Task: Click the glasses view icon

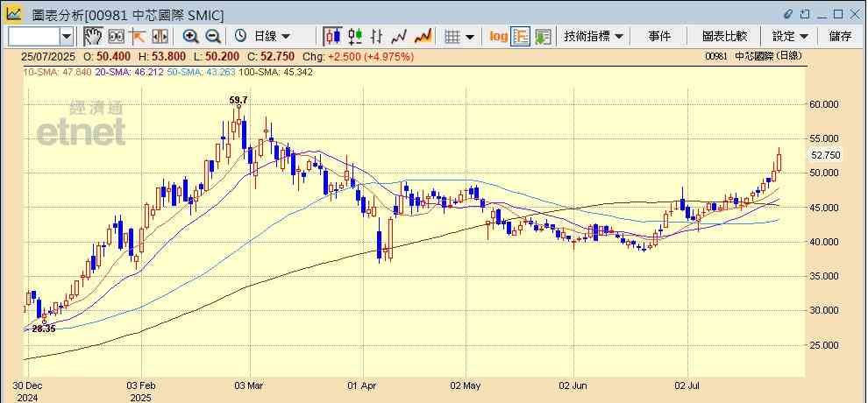Action: pos(117,37)
